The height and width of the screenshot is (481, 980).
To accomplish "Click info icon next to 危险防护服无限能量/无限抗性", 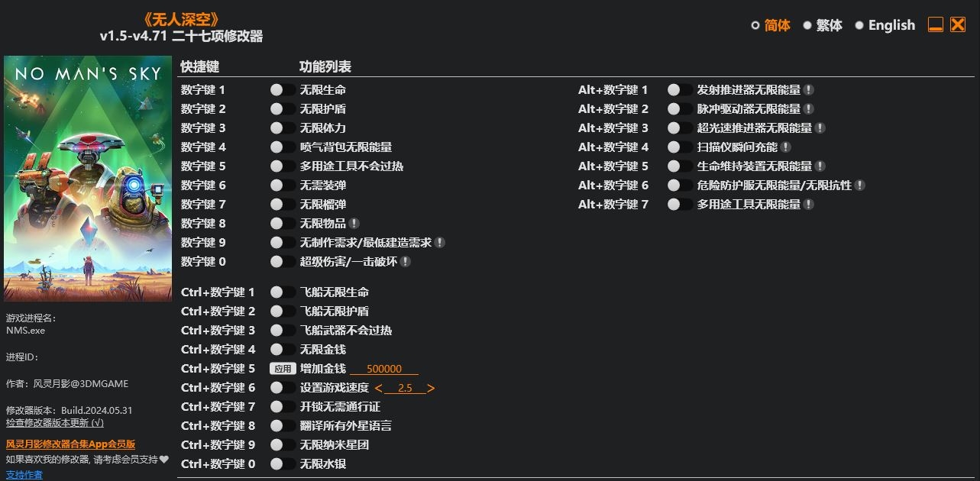I will (x=859, y=186).
